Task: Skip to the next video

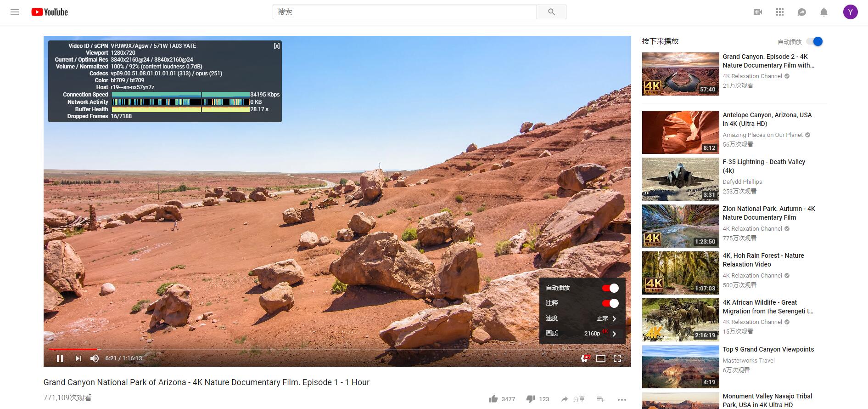Action: (78, 358)
